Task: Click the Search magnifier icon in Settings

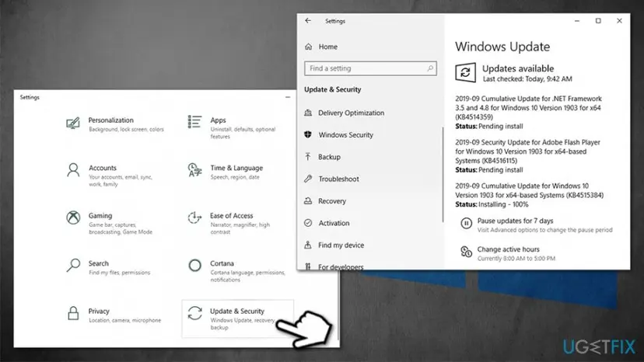Action: [x=73, y=265]
